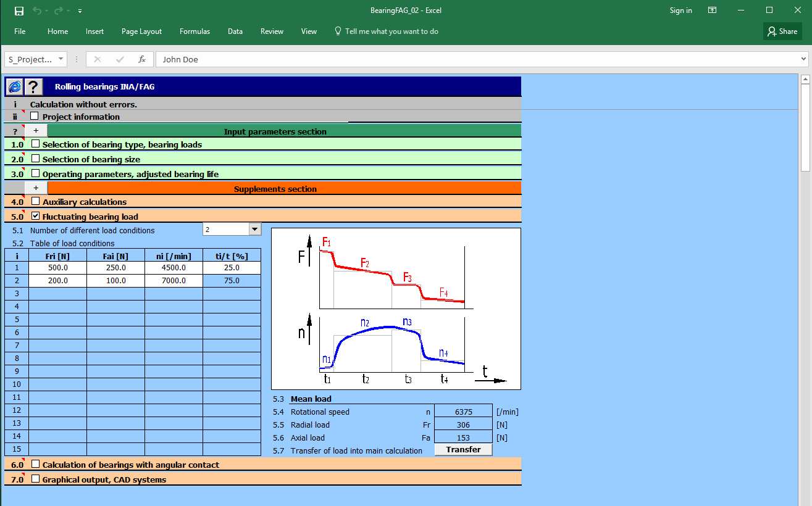Image resolution: width=812 pixels, height=506 pixels.
Task: Open number of load conditions dropdown
Action: (254, 230)
